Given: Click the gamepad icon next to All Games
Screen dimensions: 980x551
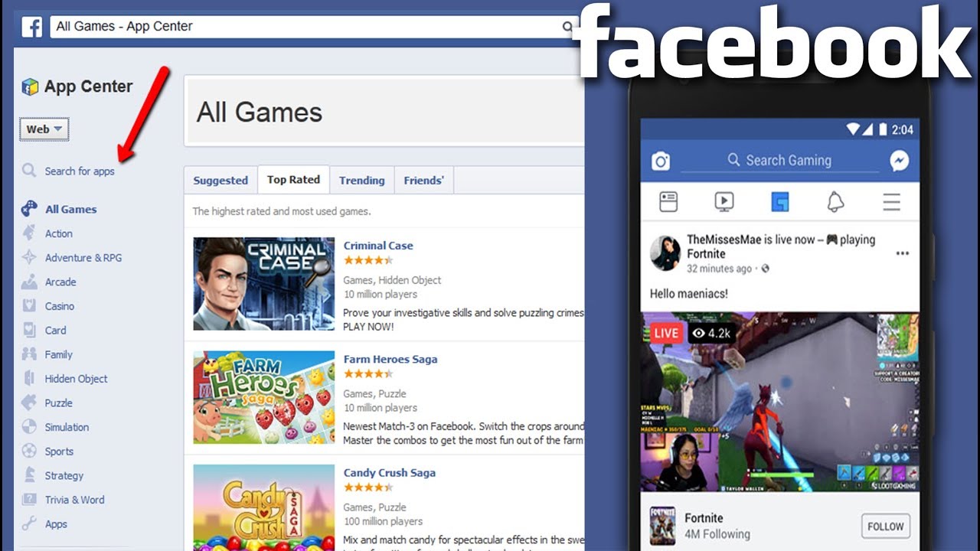Looking at the screenshot, I should coord(29,209).
